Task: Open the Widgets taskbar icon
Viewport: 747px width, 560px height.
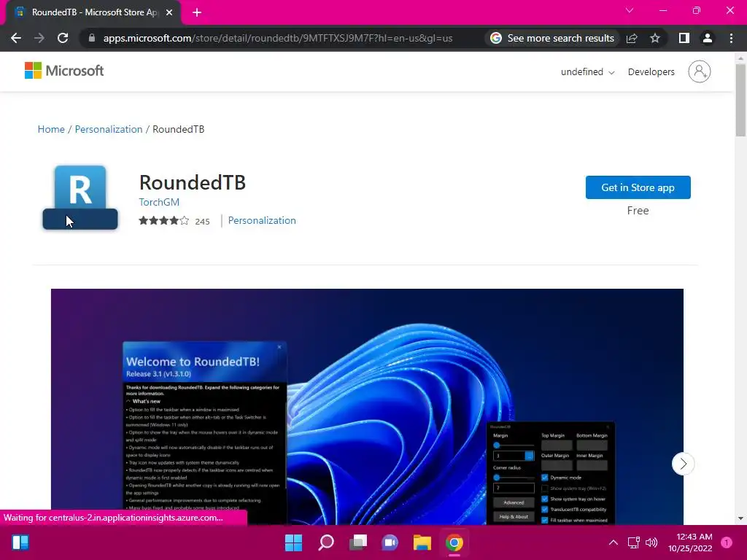Action: coord(20,542)
